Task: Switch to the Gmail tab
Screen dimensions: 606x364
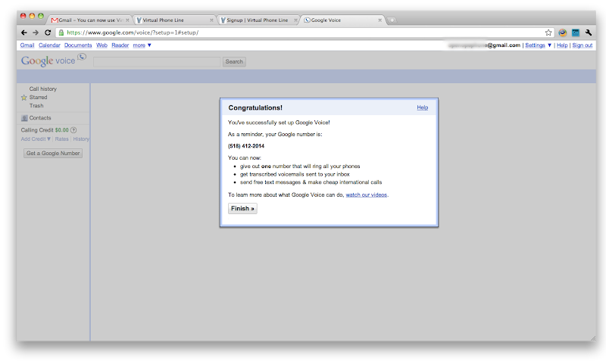Action: [89, 20]
